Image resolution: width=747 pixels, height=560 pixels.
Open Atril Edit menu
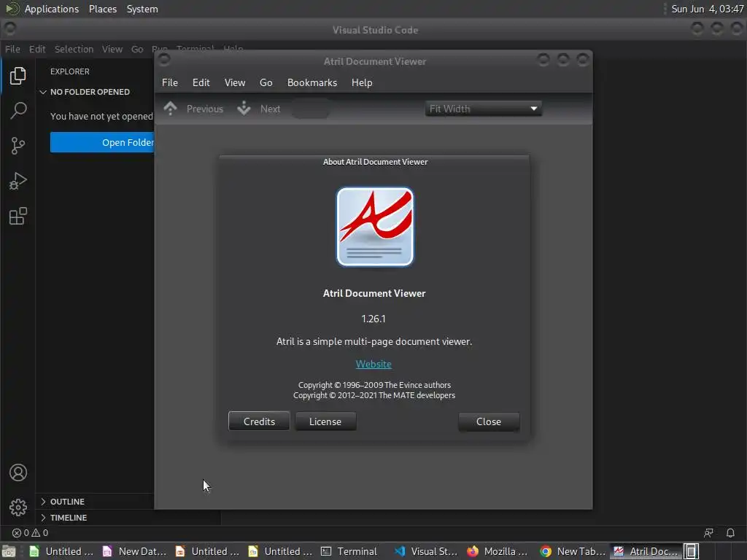click(x=201, y=82)
